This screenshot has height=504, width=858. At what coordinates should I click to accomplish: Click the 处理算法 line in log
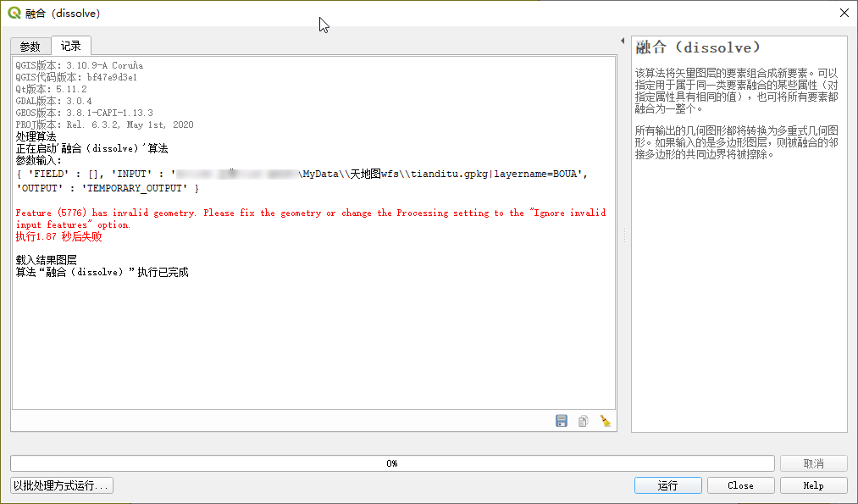(36, 136)
